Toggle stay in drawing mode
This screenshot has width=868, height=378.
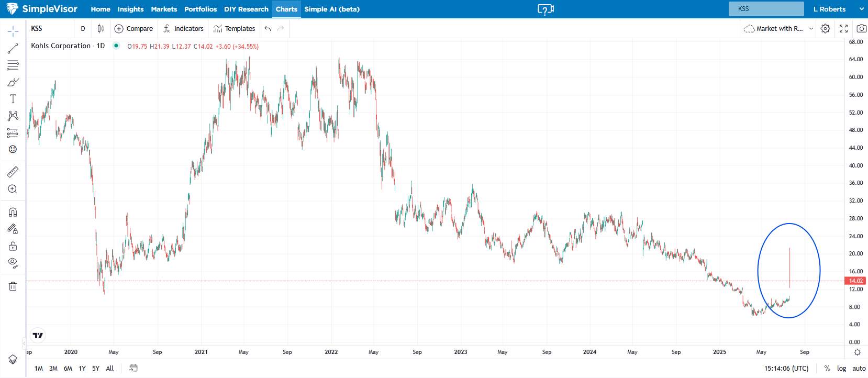pyautogui.click(x=13, y=229)
